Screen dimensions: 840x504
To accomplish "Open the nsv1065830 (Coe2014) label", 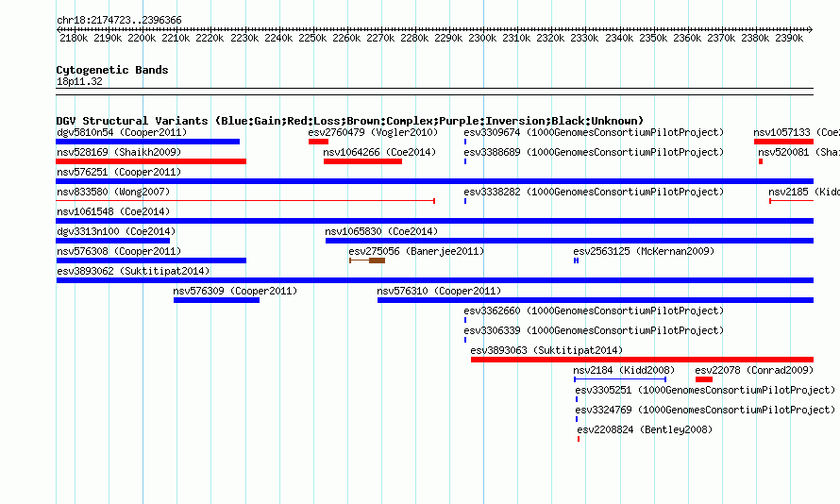I will point(381,231).
